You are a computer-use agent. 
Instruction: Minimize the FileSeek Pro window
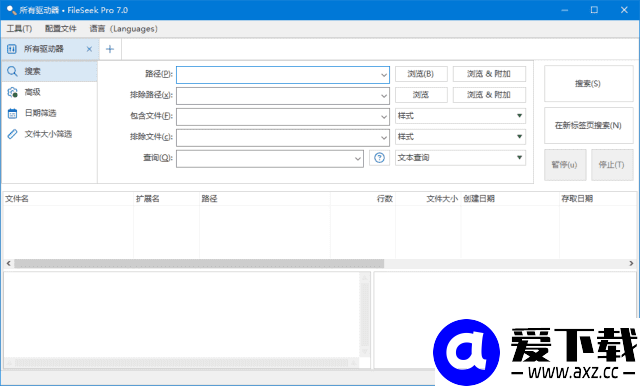564,10
